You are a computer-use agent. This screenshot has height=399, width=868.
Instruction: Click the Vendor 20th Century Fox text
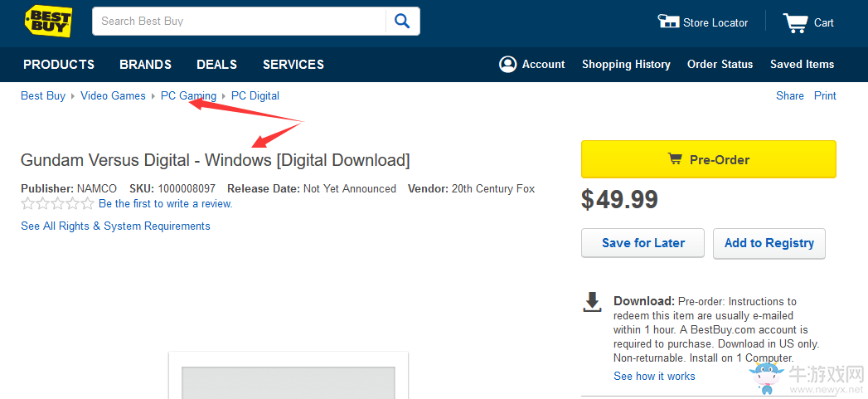(x=472, y=189)
